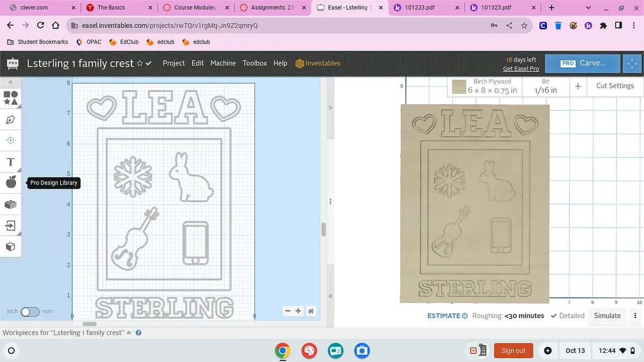Click the Simulate button
This screenshot has height=362, width=644.
click(x=607, y=316)
